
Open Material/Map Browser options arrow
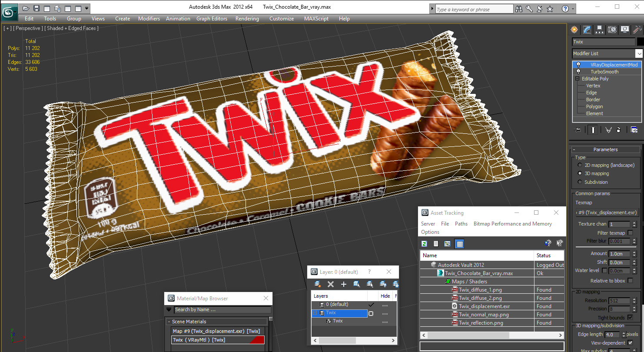169,310
